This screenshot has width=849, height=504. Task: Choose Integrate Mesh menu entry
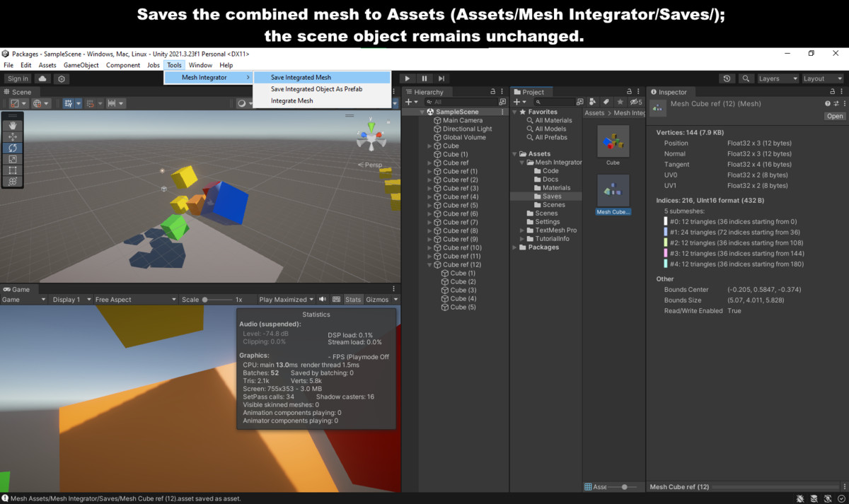321,101
